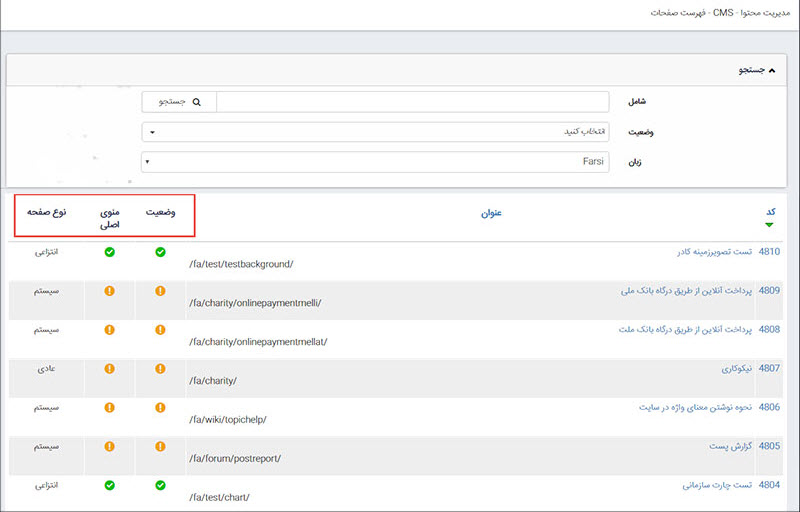The height and width of the screenshot is (512, 800).
Task: Sort by کد column header
Action: [x=770, y=212]
